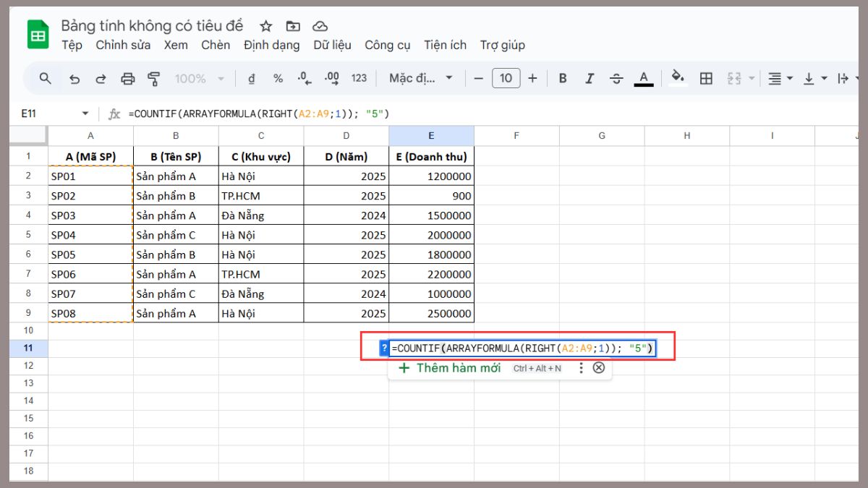Open the zoom 100% dropdown
Screen dimensions: 868x488
point(199,79)
